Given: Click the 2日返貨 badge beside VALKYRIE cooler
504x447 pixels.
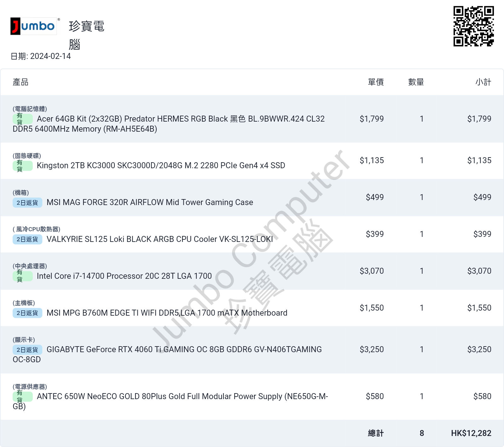Looking at the screenshot, I should click(x=27, y=239).
